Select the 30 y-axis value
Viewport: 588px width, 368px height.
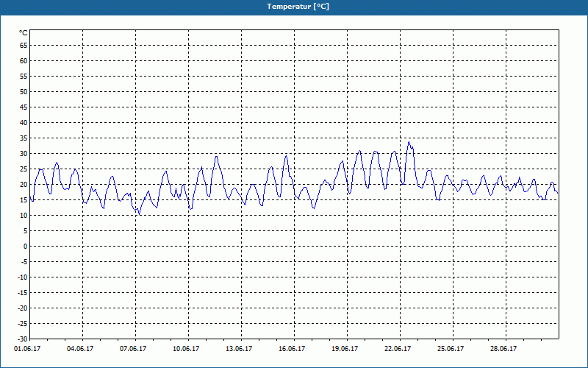[x=24, y=154]
